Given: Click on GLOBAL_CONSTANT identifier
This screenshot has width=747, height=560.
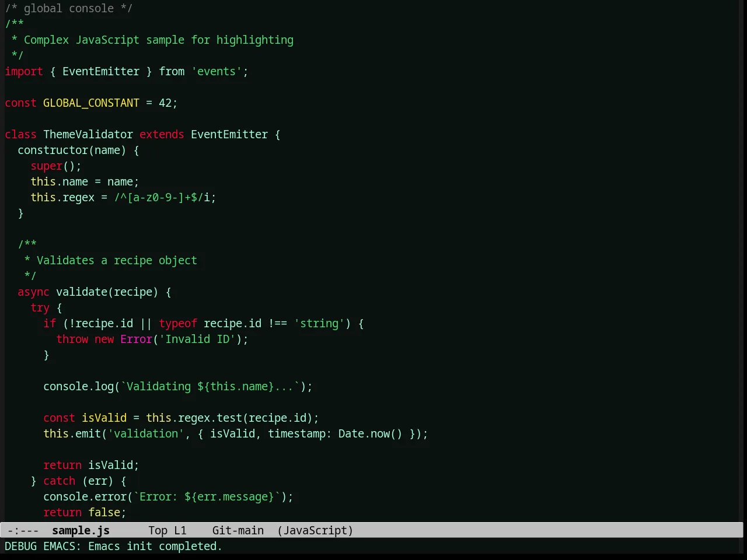Looking at the screenshot, I should tap(91, 103).
